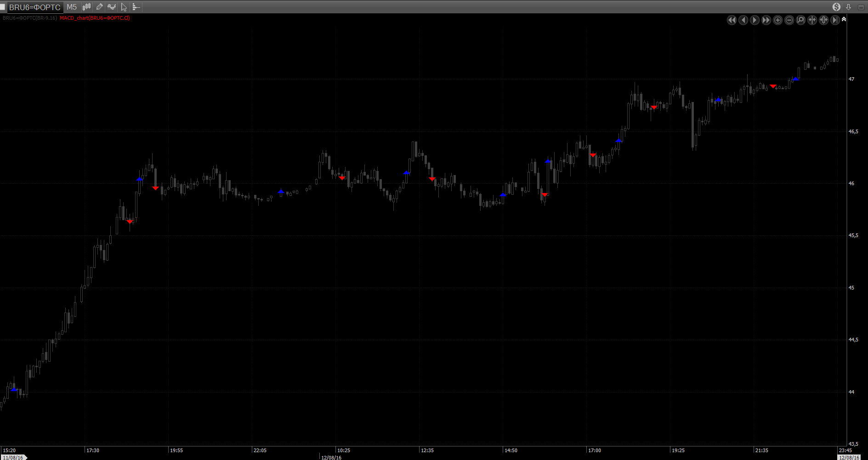Screen dimensions: 868x460
Task: Open the indicators tool icon
Action: point(112,7)
